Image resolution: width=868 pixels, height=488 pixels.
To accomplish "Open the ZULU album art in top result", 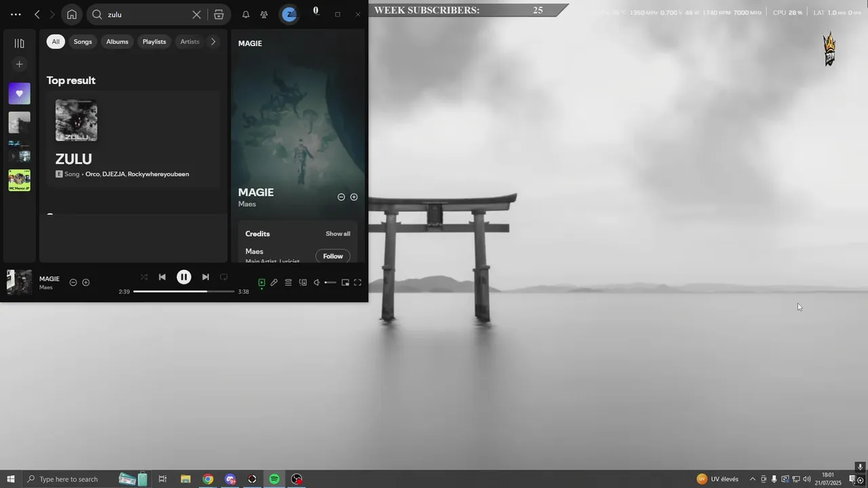I will point(76,121).
